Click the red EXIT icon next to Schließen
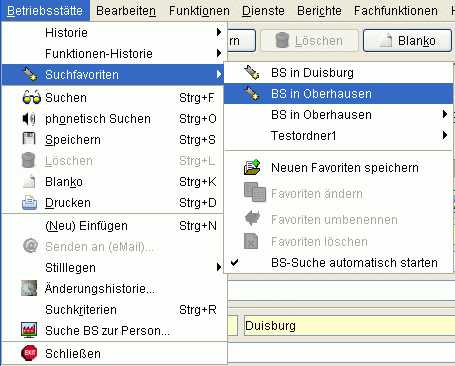 [x=29, y=353]
